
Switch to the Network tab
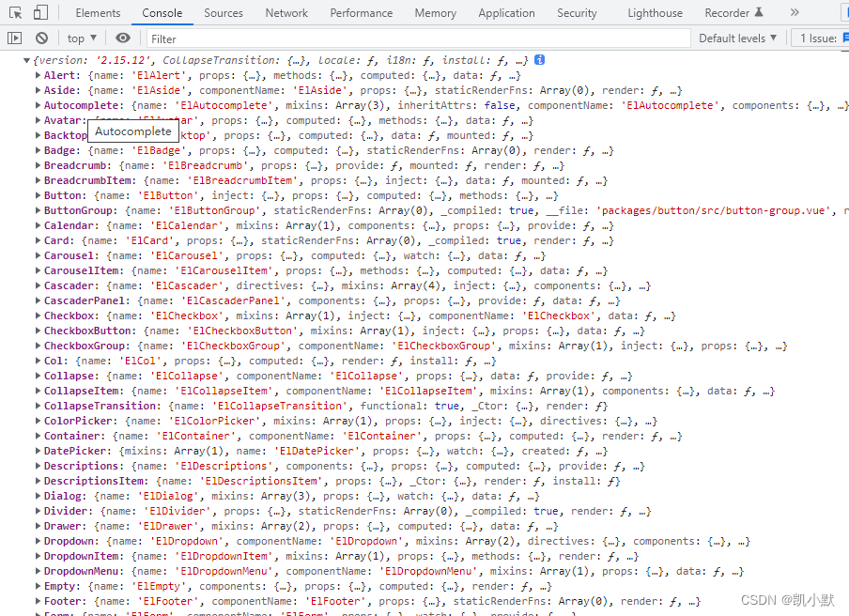(286, 12)
